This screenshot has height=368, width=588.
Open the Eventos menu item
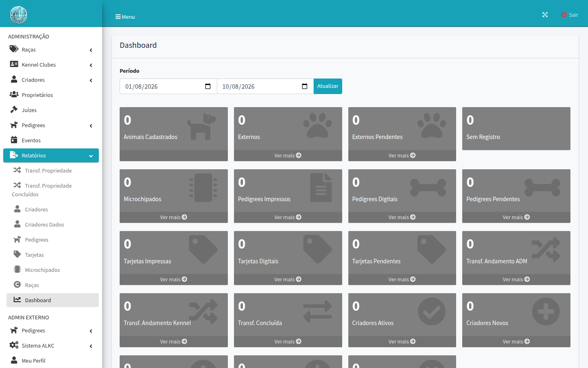click(51, 140)
